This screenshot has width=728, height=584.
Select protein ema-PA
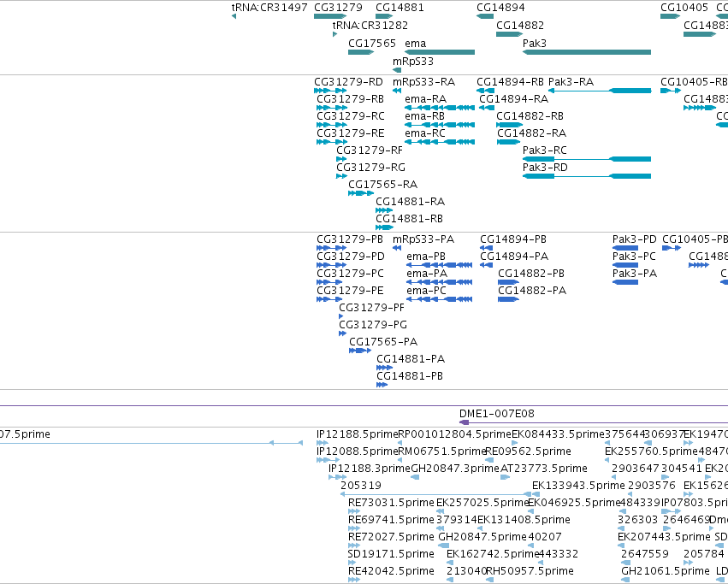[427, 274]
